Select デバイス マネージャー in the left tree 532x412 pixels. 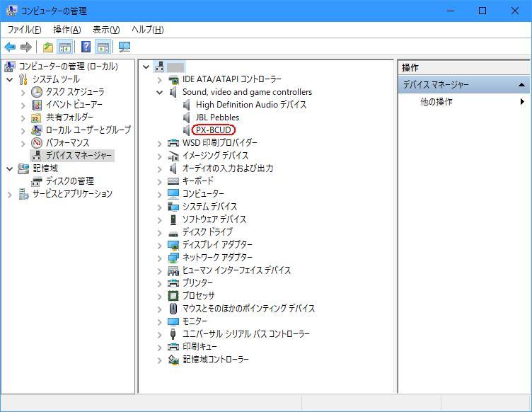coord(79,156)
